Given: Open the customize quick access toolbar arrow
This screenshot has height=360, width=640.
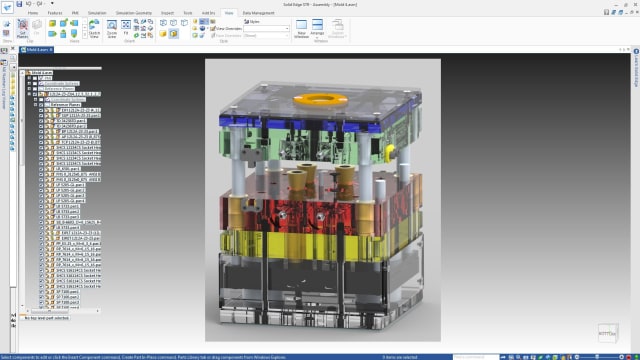Looking at the screenshot, I should 52,4.
